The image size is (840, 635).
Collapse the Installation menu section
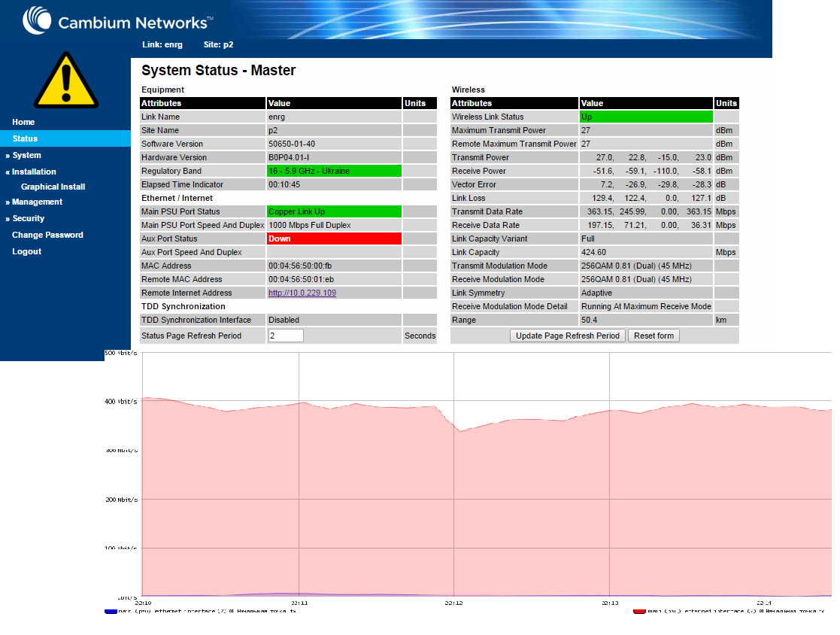pyautogui.click(x=31, y=172)
